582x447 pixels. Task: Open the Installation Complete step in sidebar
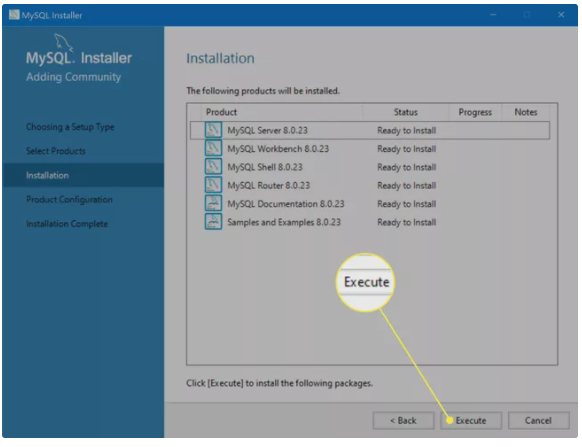point(67,224)
